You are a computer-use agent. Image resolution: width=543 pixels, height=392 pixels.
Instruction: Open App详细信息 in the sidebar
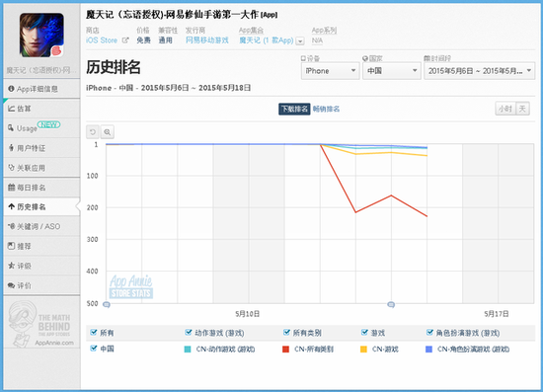[x=41, y=89]
